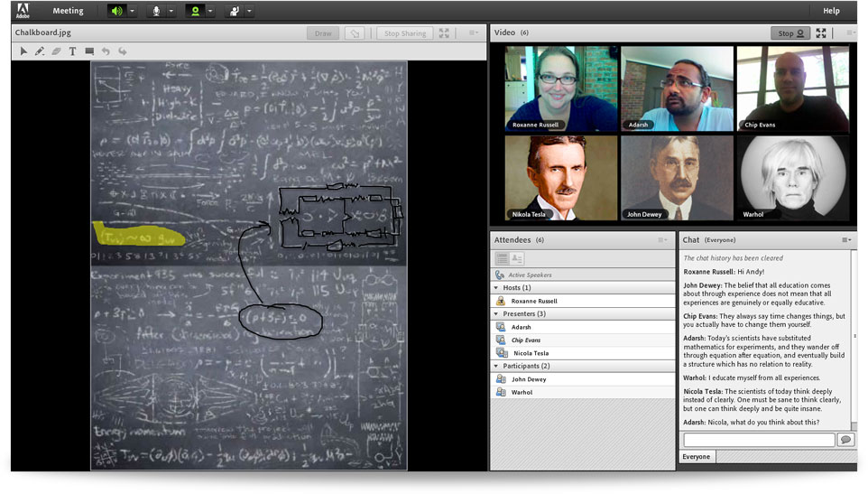Click Adarsh's "Nicola, what do you think" message
The height and width of the screenshot is (494, 868).
point(751,422)
